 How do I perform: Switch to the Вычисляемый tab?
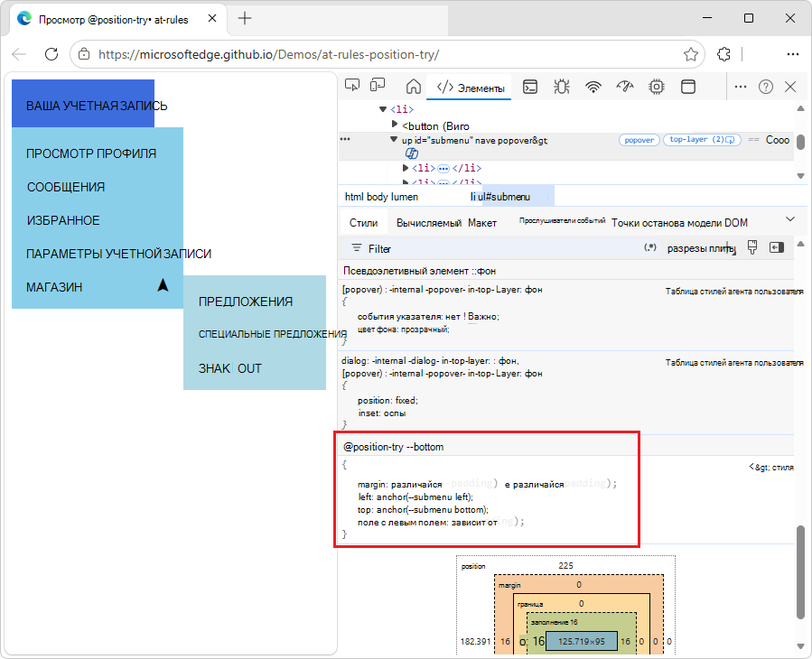click(x=429, y=223)
